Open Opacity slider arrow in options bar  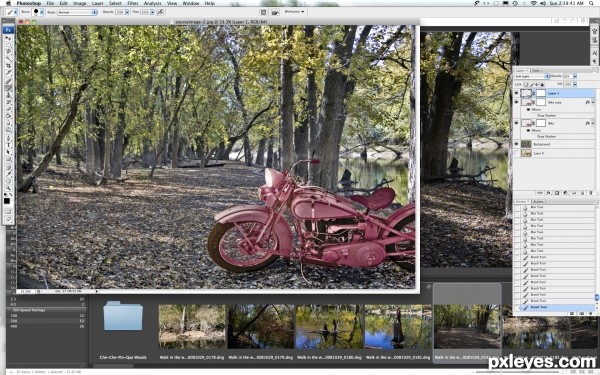click(127, 12)
